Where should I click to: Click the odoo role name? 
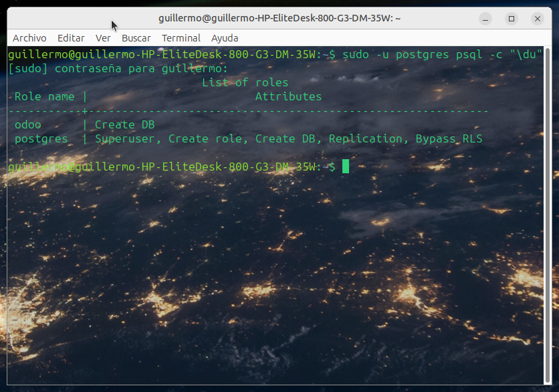tap(27, 125)
